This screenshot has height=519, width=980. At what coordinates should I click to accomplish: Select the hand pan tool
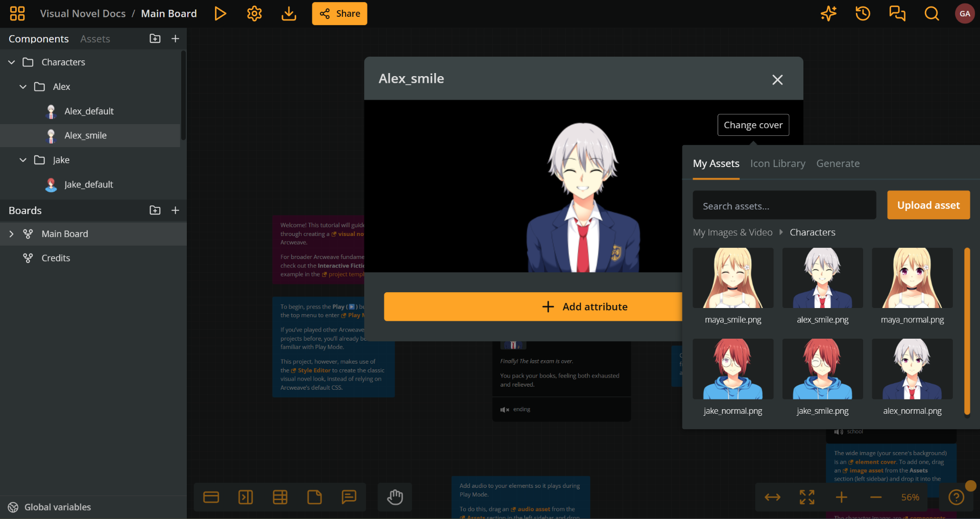395,497
